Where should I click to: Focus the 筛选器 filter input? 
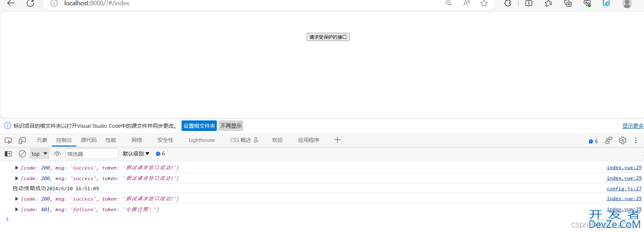coord(92,154)
